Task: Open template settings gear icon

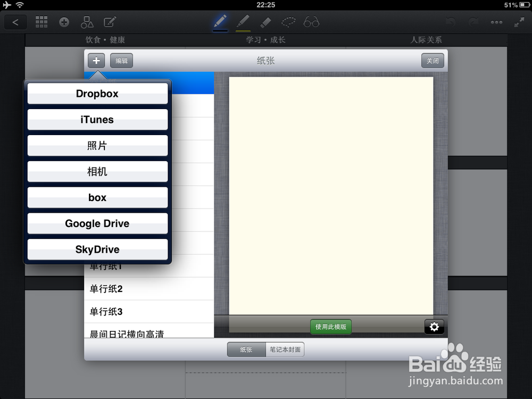Action: 434,327
